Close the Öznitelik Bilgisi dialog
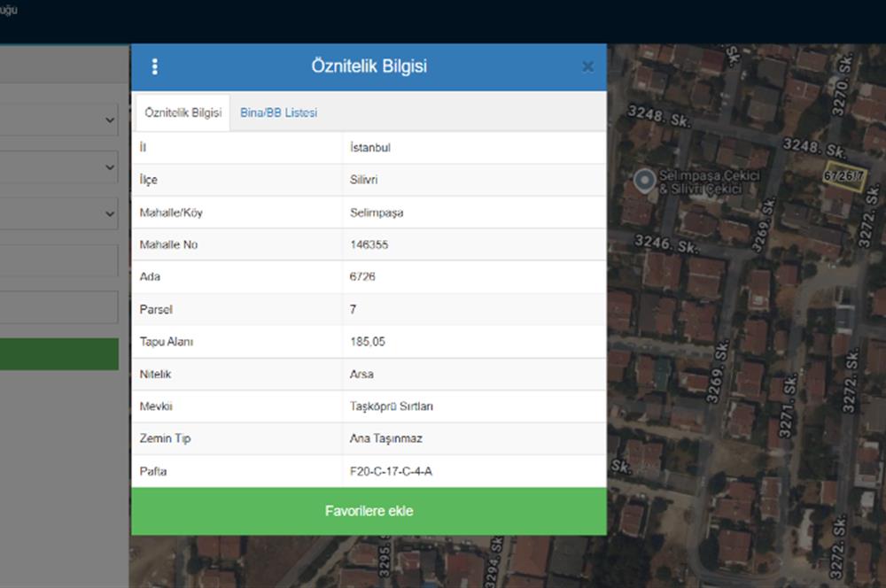The height and width of the screenshot is (588, 886). (587, 66)
